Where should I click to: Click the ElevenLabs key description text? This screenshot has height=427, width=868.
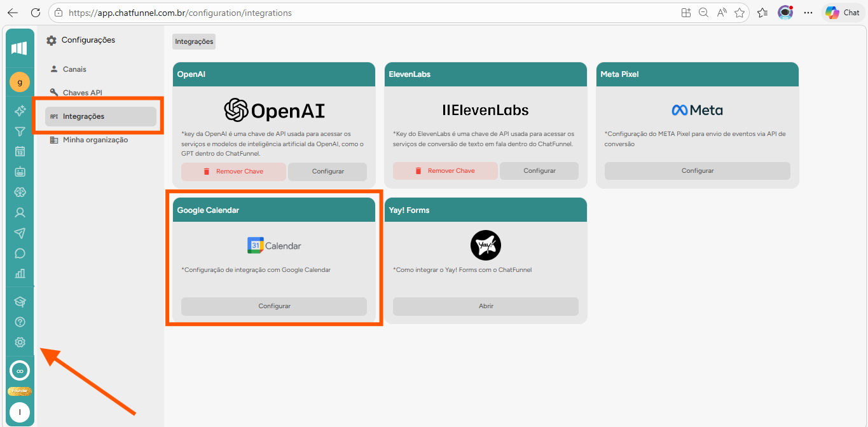pyautogui.click(x=484, y=139)
